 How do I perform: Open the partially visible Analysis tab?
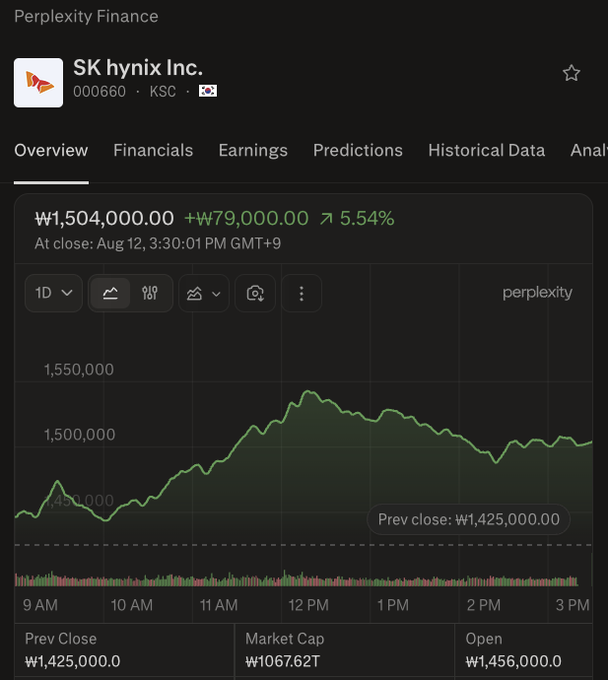tap(589, 150)
